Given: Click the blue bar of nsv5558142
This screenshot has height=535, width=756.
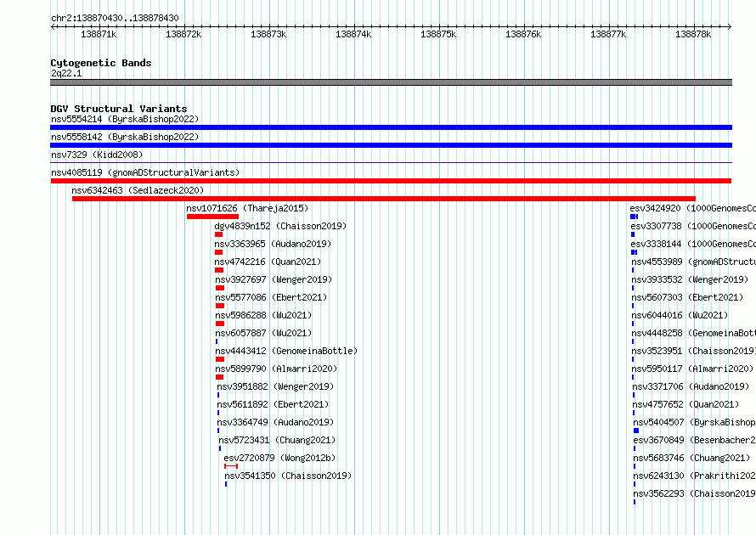Looking at the screenshot, I should [391, 145].
